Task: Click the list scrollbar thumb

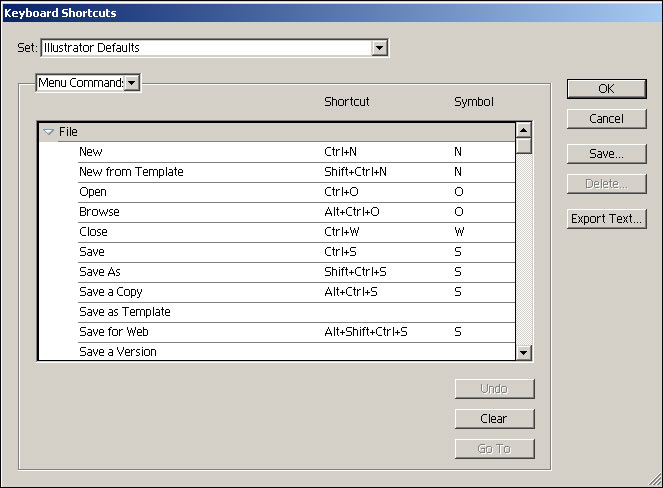Action: tap(523, 146)
